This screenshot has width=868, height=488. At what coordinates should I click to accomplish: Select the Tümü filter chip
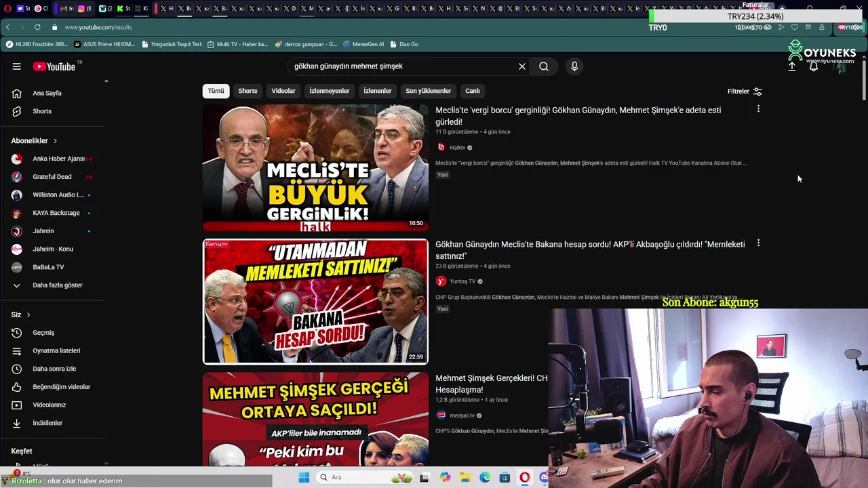(x=216, y=91)
